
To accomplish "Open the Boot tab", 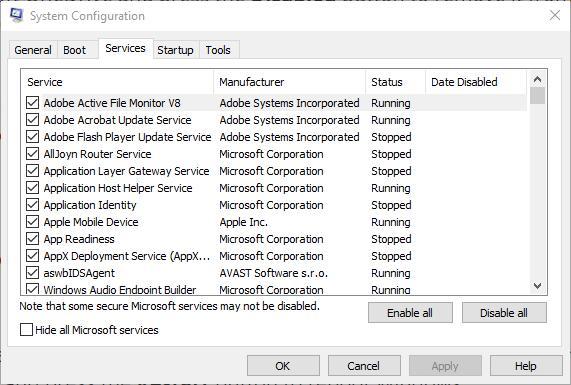I will [x=75, y=50].
